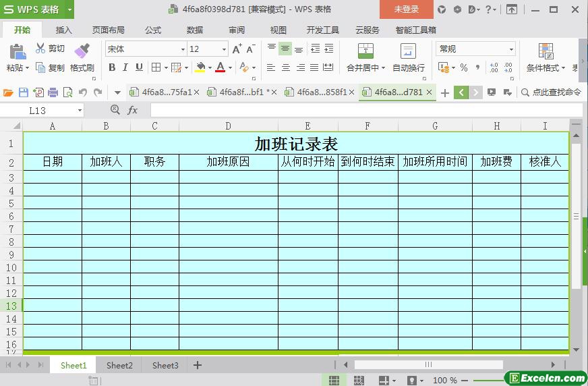Click the clear format eraser icon
Screen dimensions: 588x386
[x=244, y=67]
